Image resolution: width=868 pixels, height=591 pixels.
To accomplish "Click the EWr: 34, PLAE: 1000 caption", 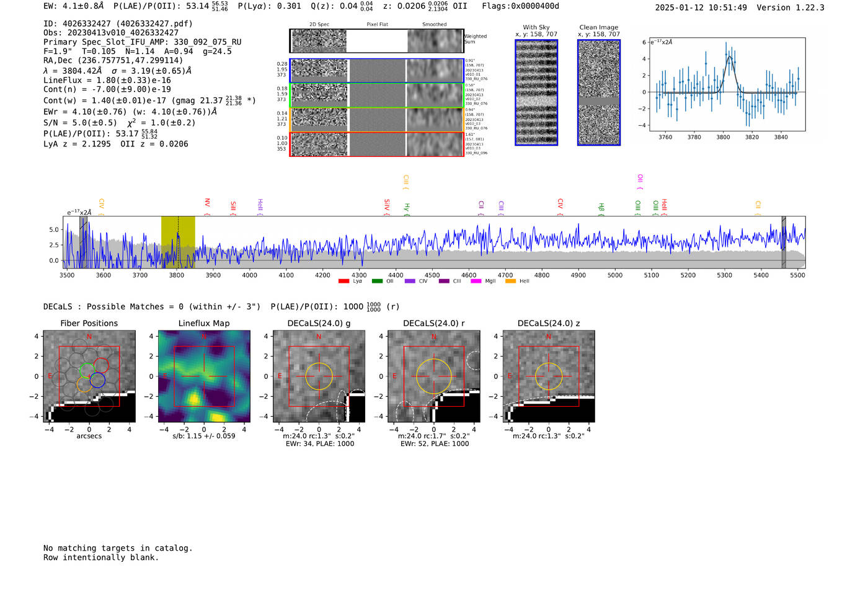I will (x=320, y=444).
